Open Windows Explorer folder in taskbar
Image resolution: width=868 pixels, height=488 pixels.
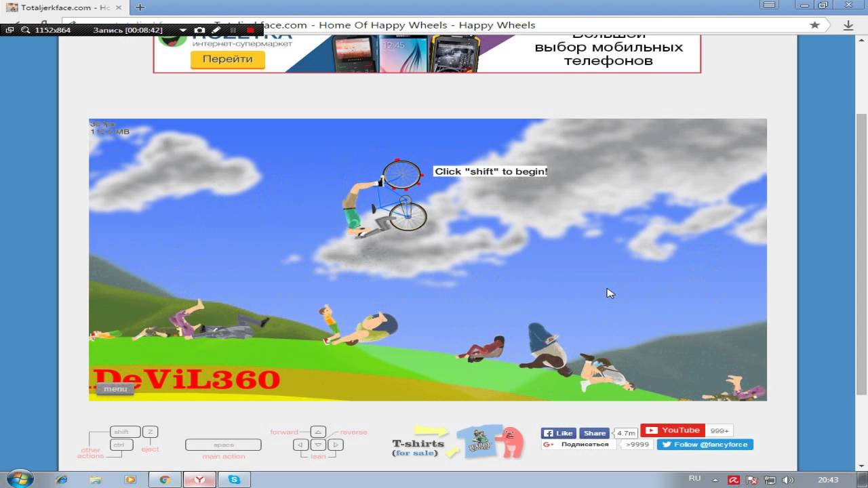(x=96, y=480)
